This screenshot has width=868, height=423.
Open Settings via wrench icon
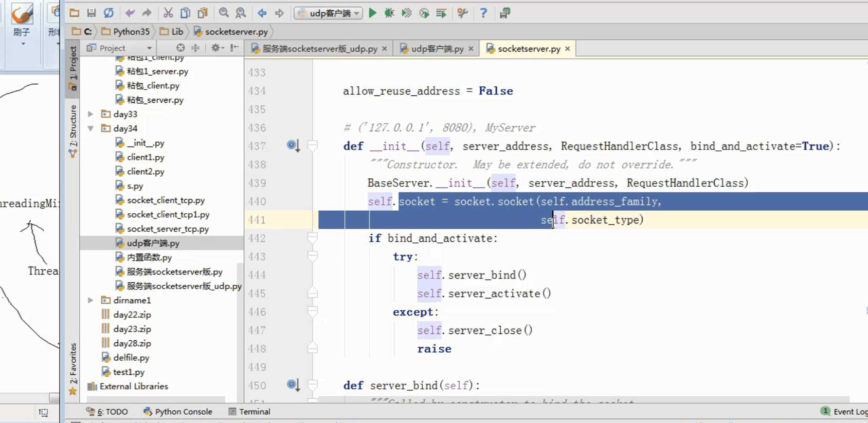click(x=463, y=13)
